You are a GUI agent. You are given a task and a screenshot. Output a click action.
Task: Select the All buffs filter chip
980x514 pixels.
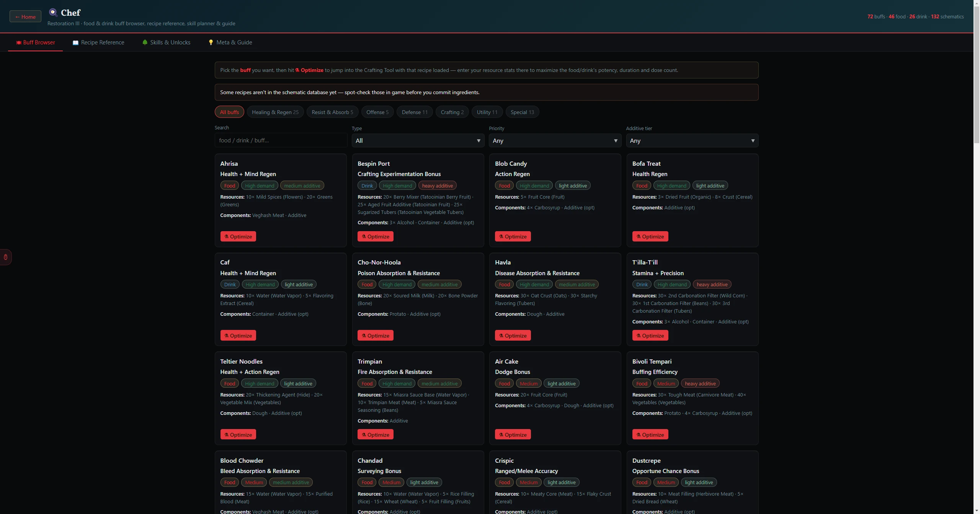point(229,112)
